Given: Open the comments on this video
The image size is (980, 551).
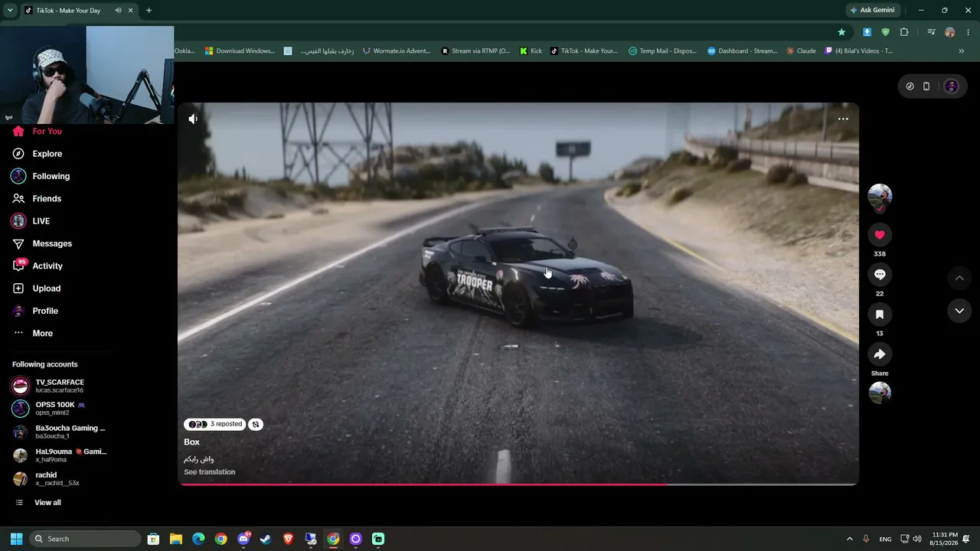Looking at the screenshot, I should 880,275.
